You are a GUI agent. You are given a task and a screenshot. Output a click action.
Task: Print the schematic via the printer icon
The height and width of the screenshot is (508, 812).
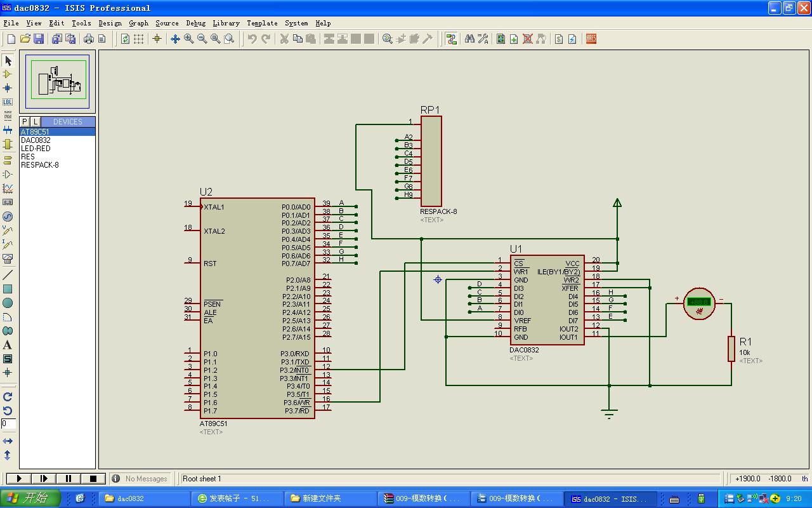88,39
